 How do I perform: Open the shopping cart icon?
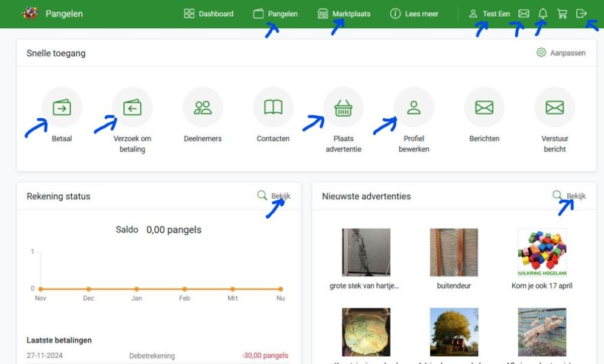point(562,14)
